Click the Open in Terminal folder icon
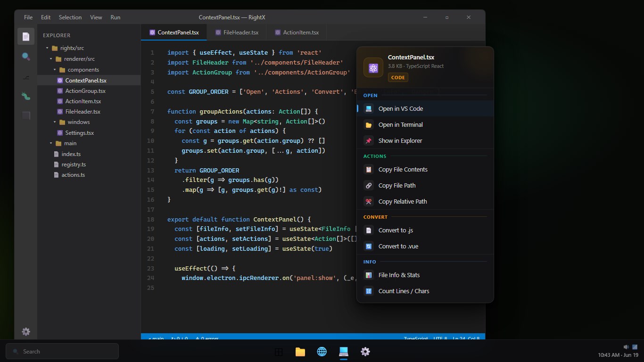644x362 pixels. (x=369, y=124)
